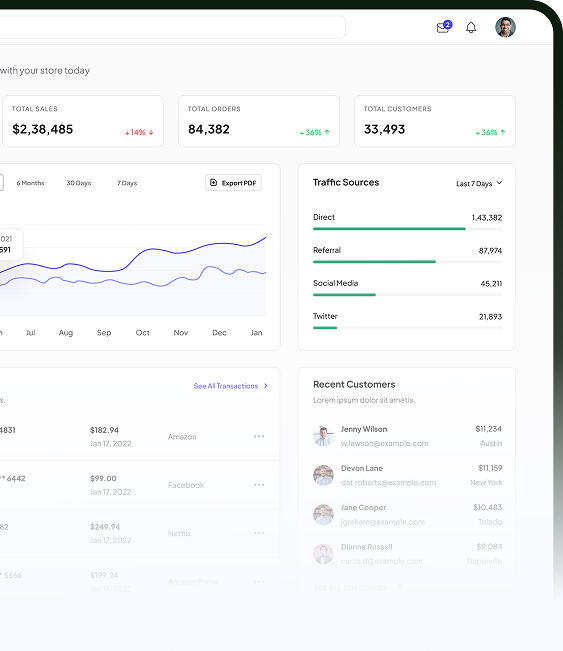Click the Referral traffic progress bar
Screen dimensions: 563x651
pos(407,262)
